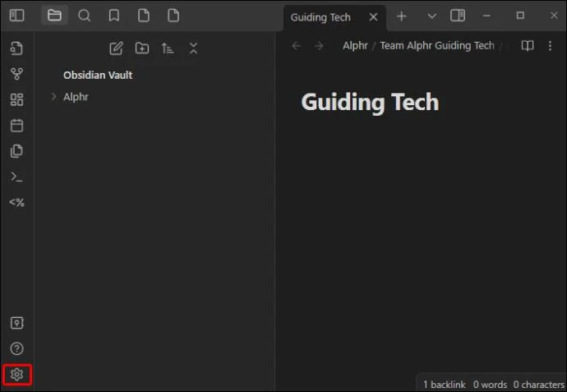Open more options vertical dots menu
The height and width of the screenshot is (392, 567).
[550, 45]
